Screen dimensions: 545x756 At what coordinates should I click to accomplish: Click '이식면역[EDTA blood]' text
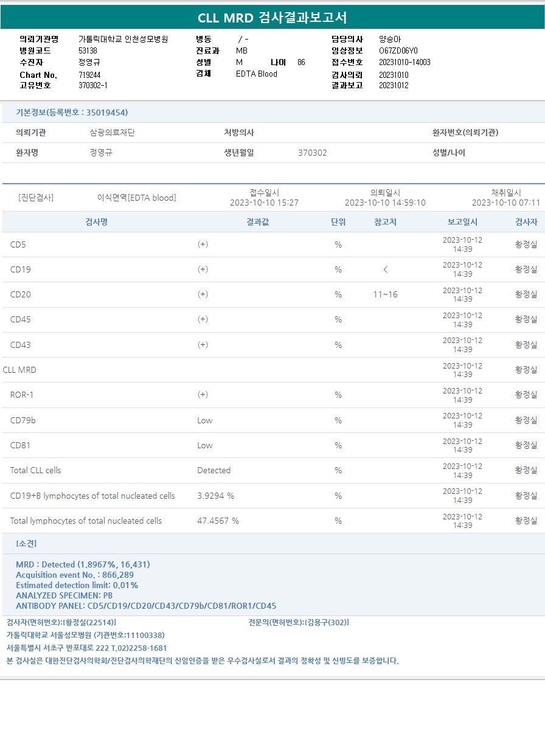click(x=137, y=198)
